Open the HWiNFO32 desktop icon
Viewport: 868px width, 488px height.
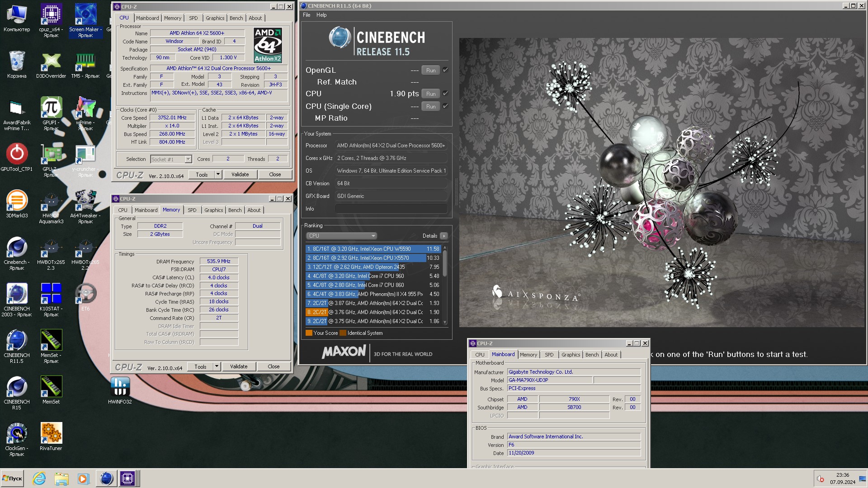point(120,390)
